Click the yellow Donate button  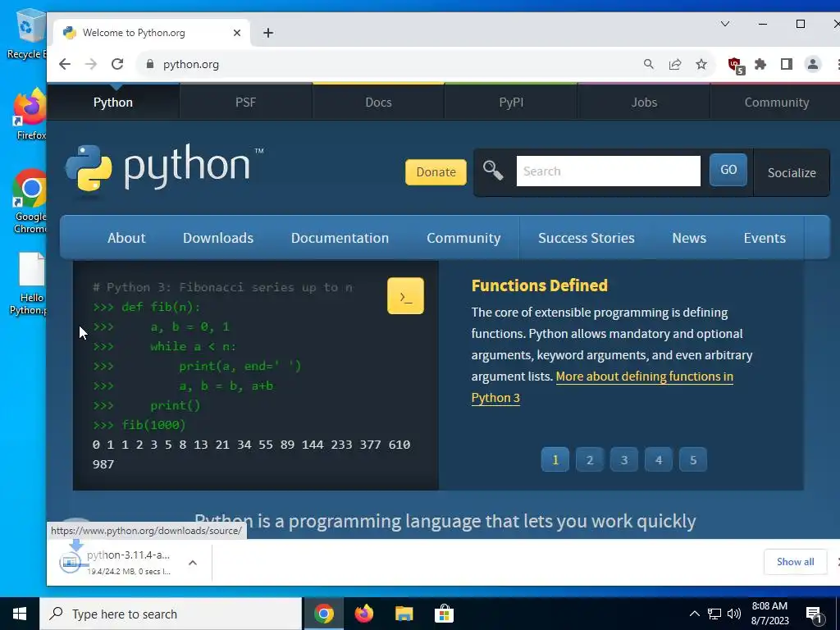tap(436, 172)
